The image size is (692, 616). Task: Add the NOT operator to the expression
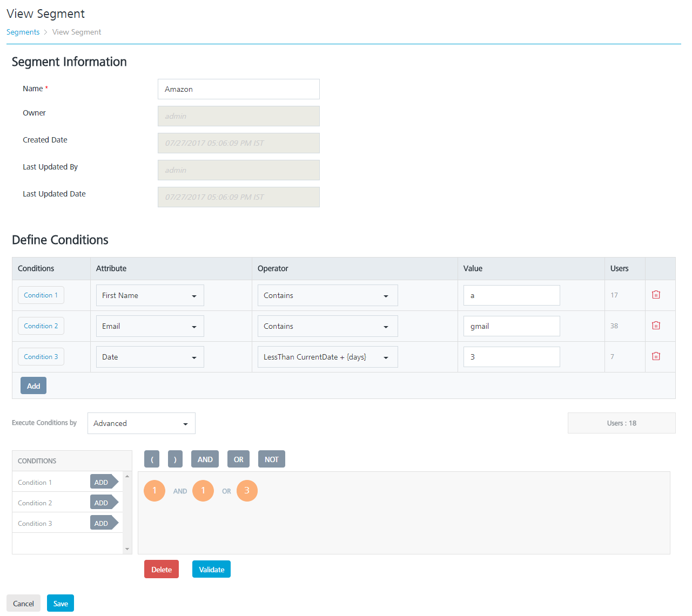[x=271, y=459]
